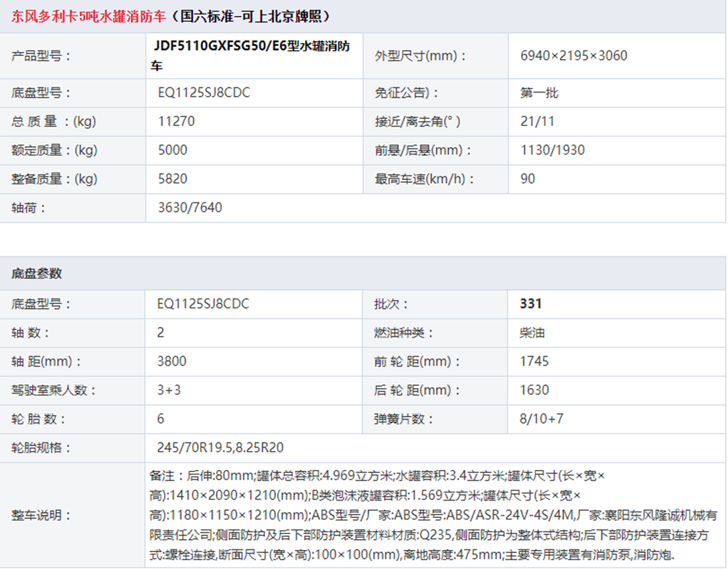Click the 后轮距(mm) label
The height and width of the screenshot is (569, 728).
click(x=417, y=391)
